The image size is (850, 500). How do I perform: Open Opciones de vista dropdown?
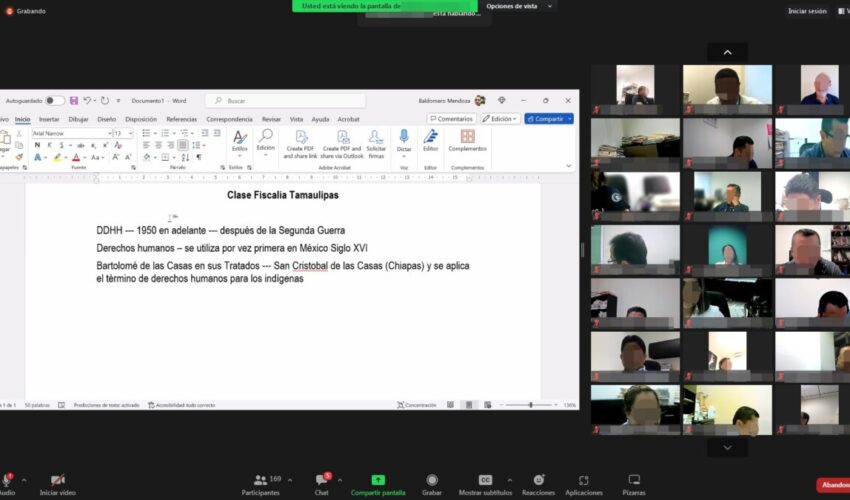[519, 7]
